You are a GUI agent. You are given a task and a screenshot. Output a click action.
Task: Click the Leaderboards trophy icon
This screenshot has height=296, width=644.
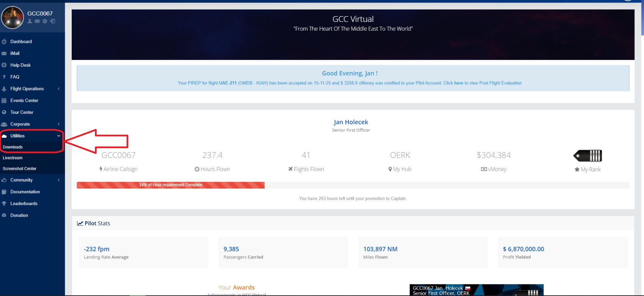(4, 204)
